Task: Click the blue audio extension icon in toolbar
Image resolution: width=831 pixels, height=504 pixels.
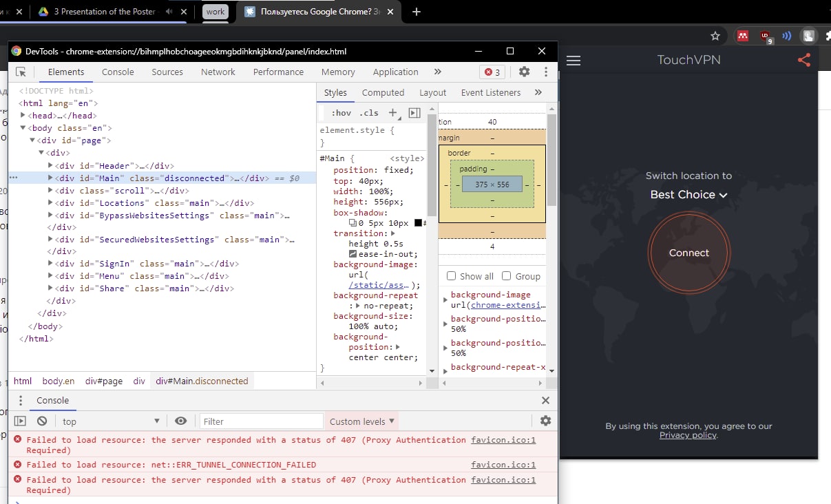Action: pos(787,36)
